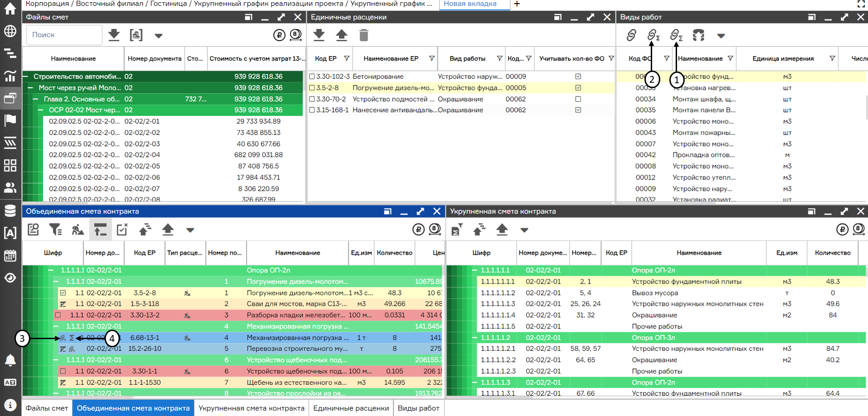Open dropdown arrow in Укрупненная смета toolbar
Image resolution: width=868 pixels, height=416 pixels.
tap(524, 230)
